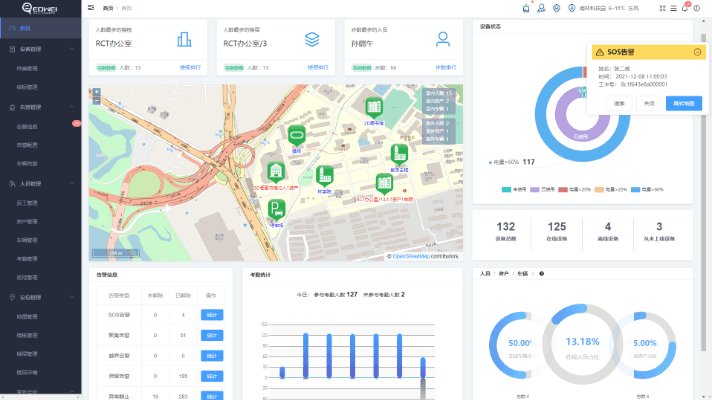Expand the bottom cut-off sidebar group chevron
This screenshot has height=400, width=712.
click(72, 391)
